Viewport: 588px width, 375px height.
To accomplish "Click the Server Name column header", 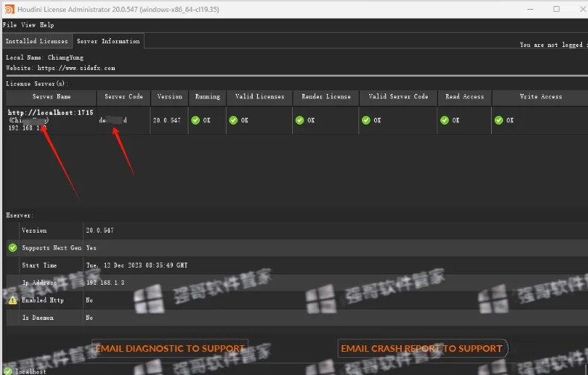I will [x=51, y=97].
